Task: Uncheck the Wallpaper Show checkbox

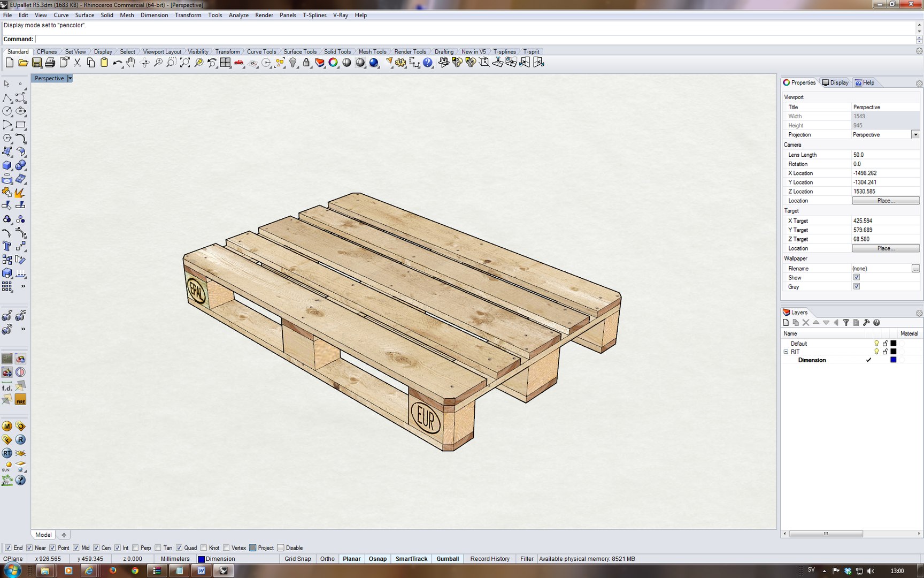Action: pyautogui.click(x=857, y=277)
